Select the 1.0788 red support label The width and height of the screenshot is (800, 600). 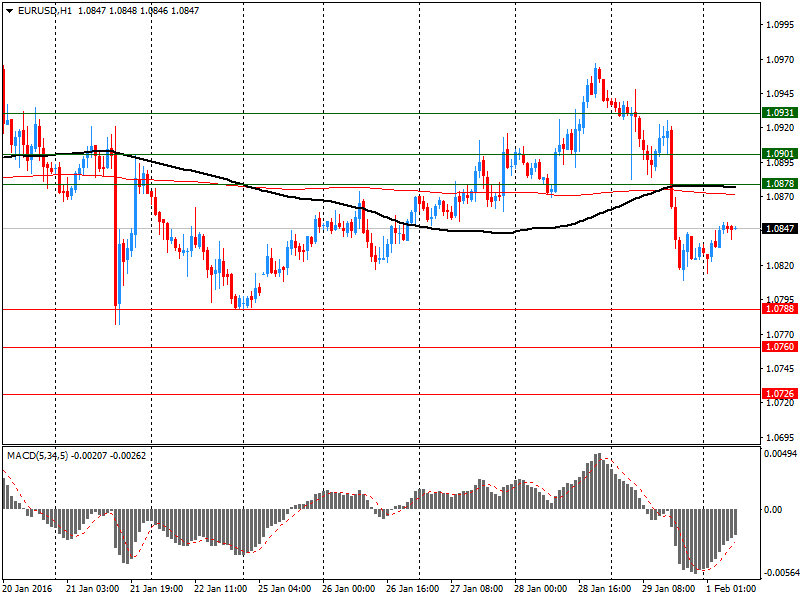coord(780,309)
